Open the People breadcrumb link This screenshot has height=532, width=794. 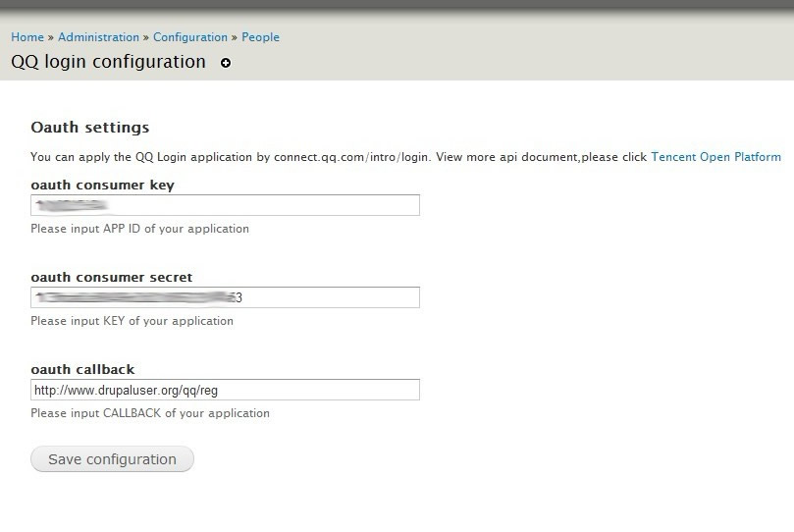[x=261, y=37]
